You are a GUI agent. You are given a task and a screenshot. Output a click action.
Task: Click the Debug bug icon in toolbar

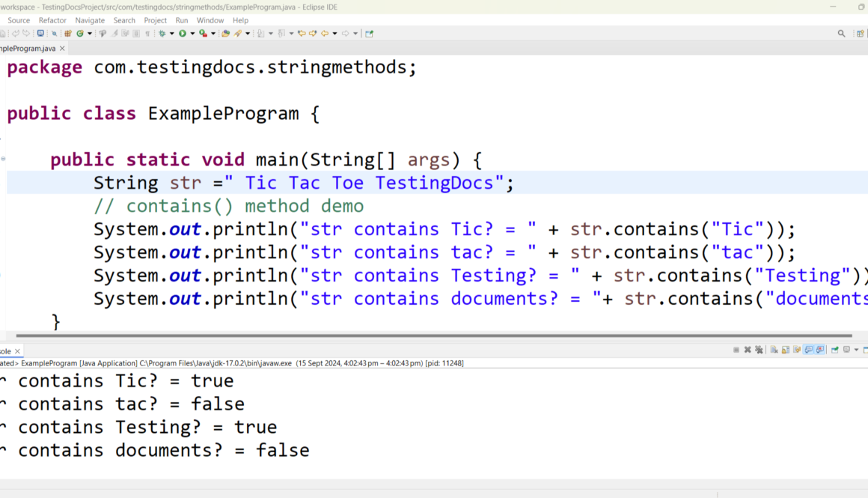tap(162, 34)
